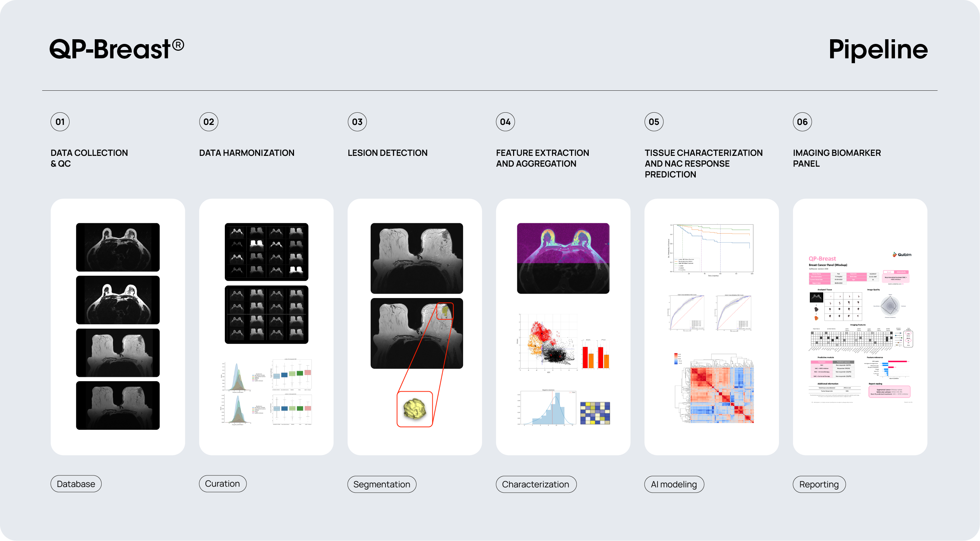Viewport: 980px width, 541px height.
Task: Select the Segmentation pill label
Action: pyautogui.click(x=382, y=484)
